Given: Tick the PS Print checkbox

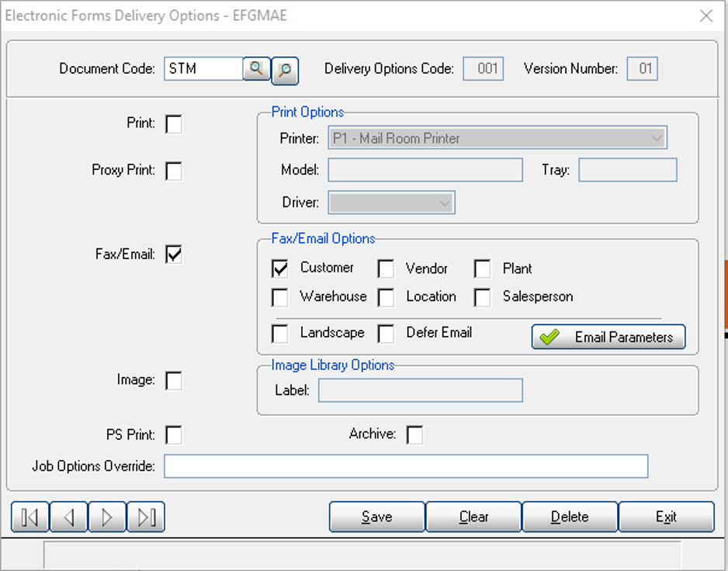Looking at the screenshot, I should pyautogui.click(x=174, y=435).
